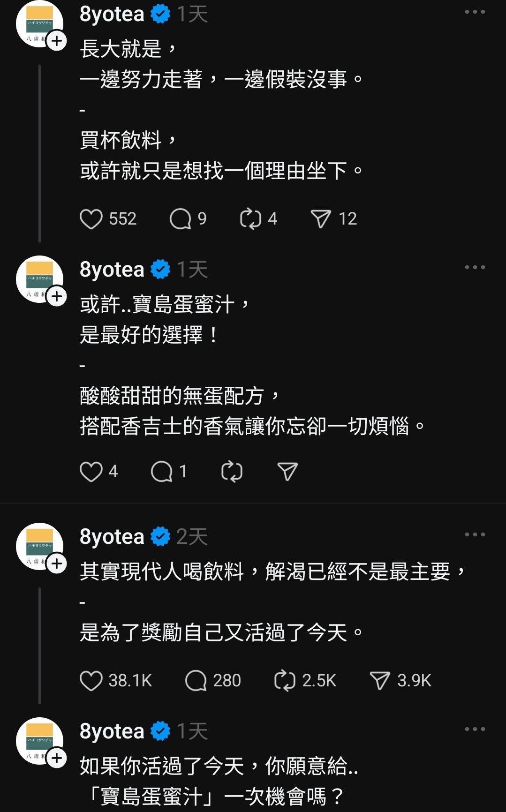Reply to the post with 1 comment
Viewport: 506px width, 812px height.
[162, 472]
